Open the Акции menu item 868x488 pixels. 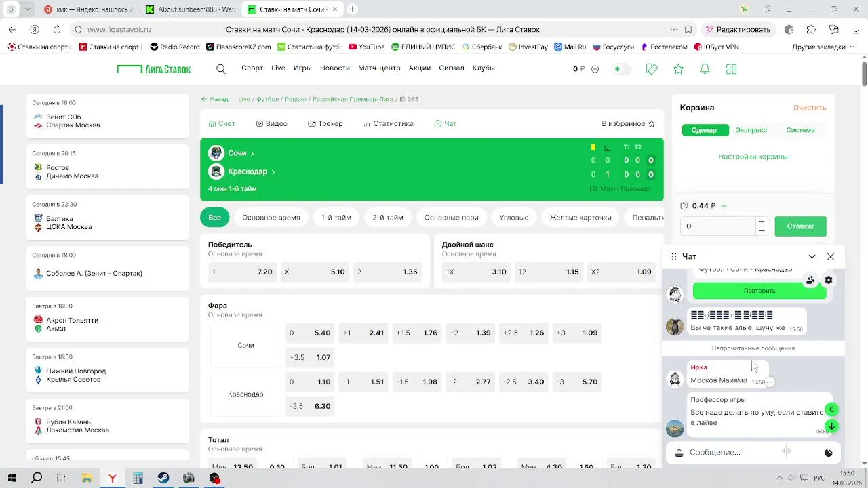420,68
